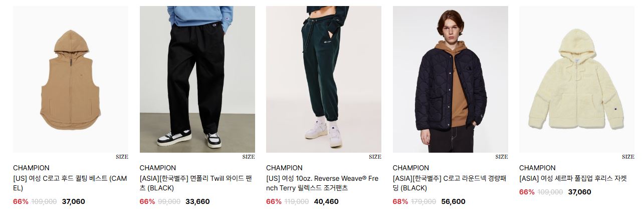The height and width of the screenshot is (223, 644).
Task: Open the cream sherpa fleece jacket image
Action: [577, 79]
